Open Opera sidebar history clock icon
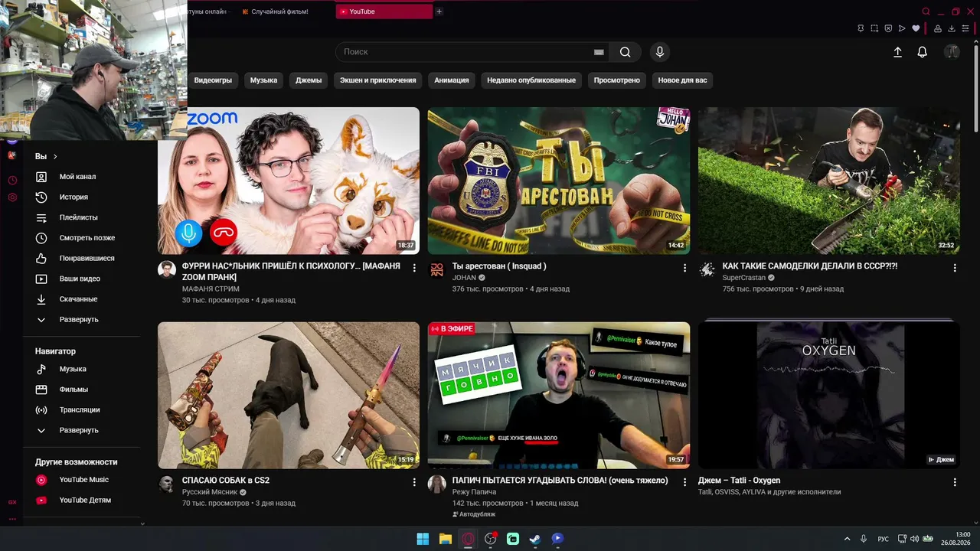Viewport: 980px width, 551px height. pyautogui.click(x=12, y=181)
